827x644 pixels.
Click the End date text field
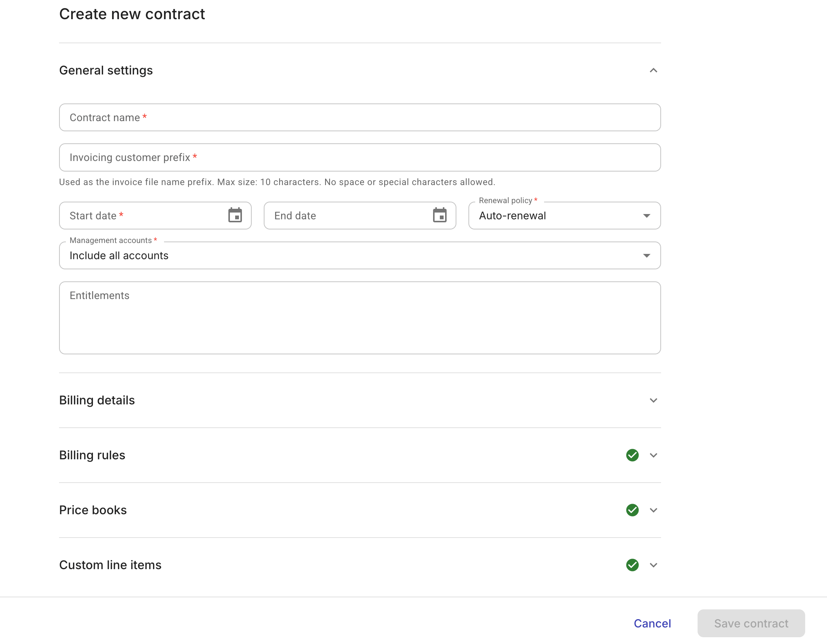coord(348,216)
